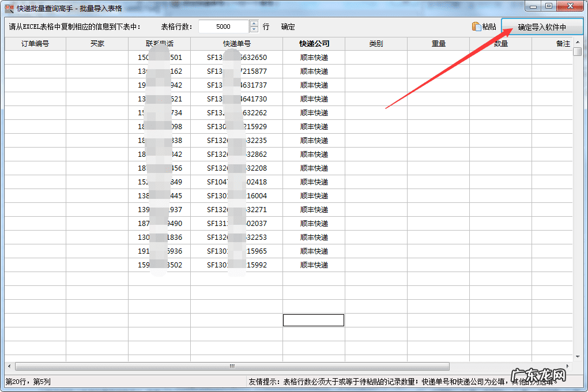Image resolution: width=588 pixels, height=392 pixels.
Task: Click the horizontal scrollbar thumb
Action: 232,367
